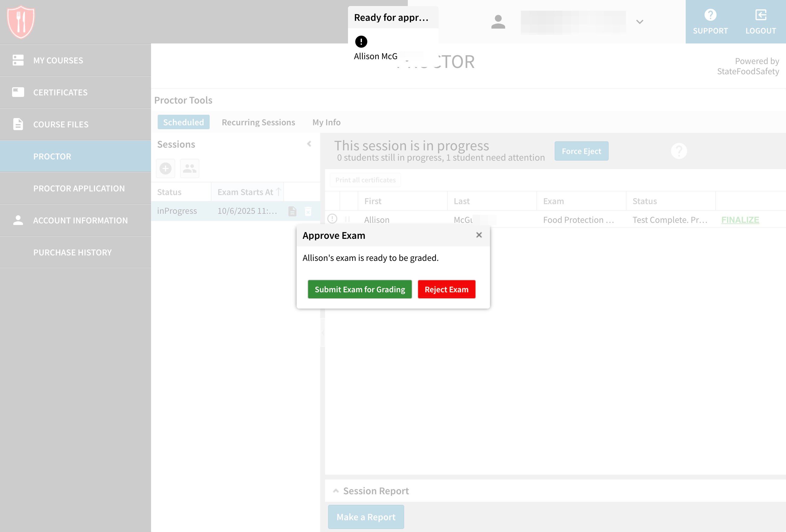Switch to Recurring Sessions tab
The image size is (786, 532).
(x=258, y=122)
